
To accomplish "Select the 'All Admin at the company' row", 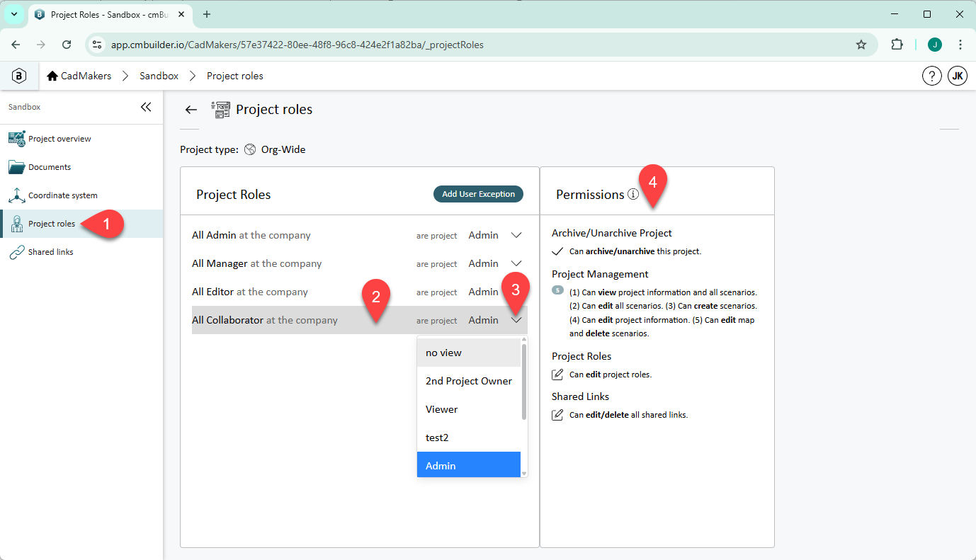I will click(x=360, y=235).
